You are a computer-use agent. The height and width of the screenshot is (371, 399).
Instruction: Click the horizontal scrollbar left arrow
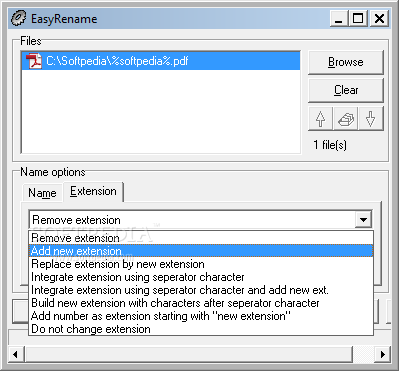point(16,354)
